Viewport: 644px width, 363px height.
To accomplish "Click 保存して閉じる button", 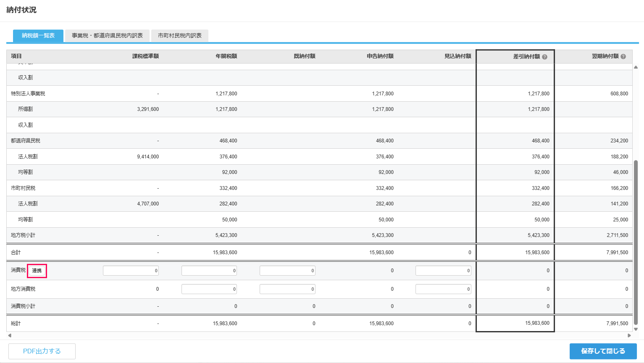I will pos(603,351).
